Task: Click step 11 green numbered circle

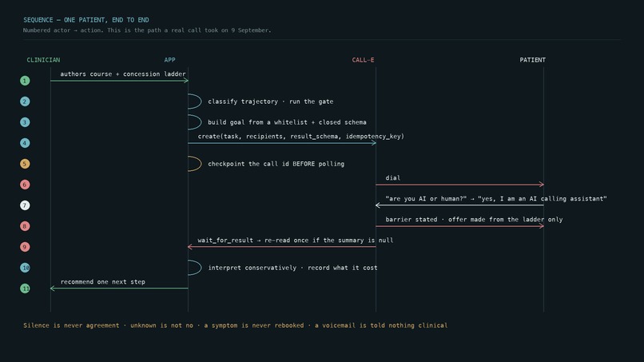Action: click(25, 288)
